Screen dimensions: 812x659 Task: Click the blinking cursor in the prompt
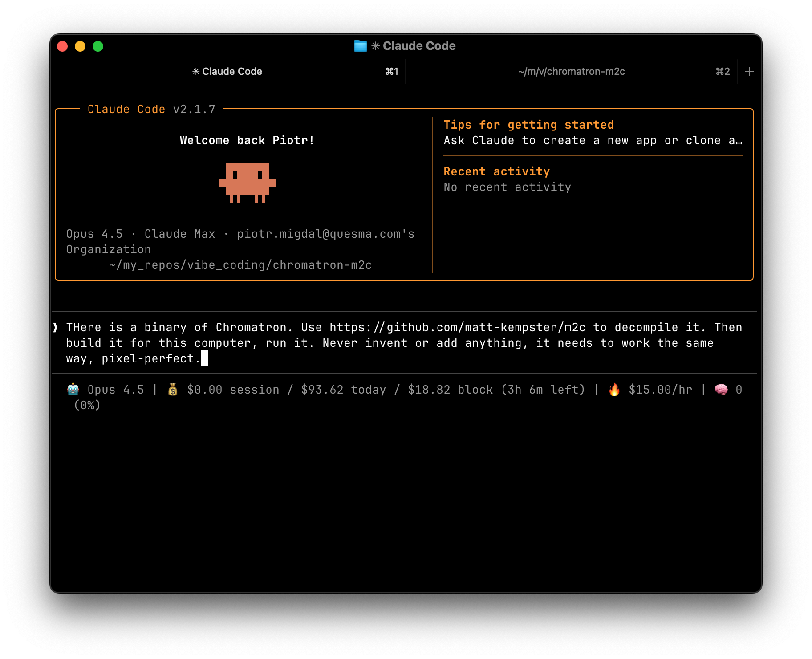click(x=206, y=358)
